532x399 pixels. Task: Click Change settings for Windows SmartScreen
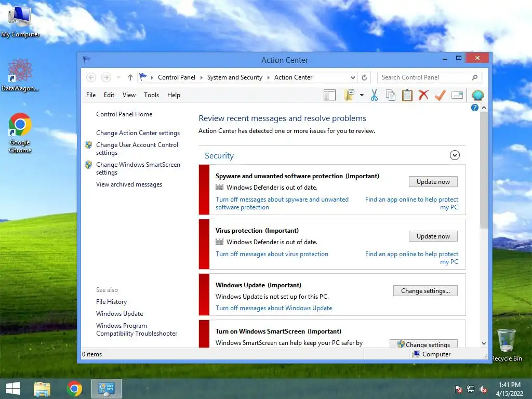point(423,344)
